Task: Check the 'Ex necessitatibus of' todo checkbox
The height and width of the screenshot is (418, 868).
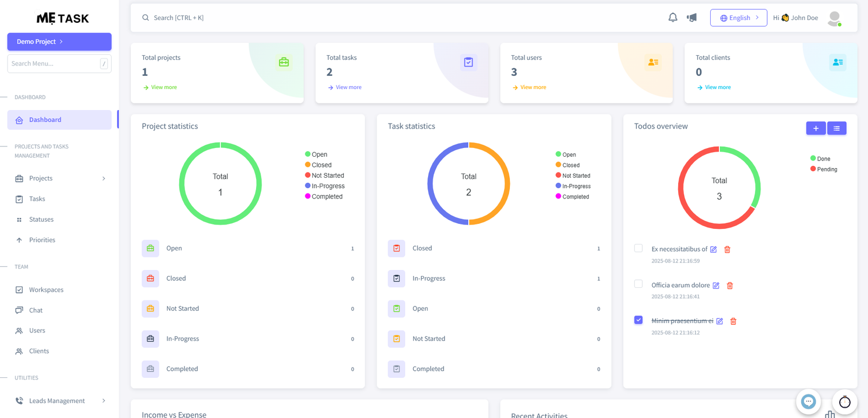Action: click(x=639, y=248)
